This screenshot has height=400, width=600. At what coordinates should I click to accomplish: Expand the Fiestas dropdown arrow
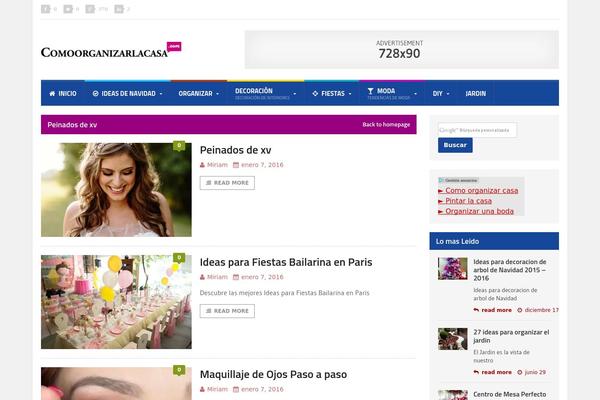click(x=350, y=94)
